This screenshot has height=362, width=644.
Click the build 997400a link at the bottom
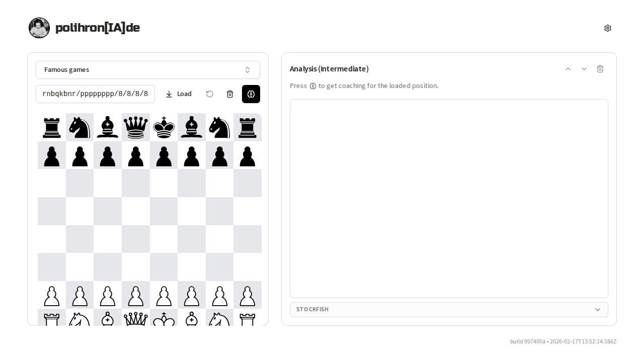527,341
